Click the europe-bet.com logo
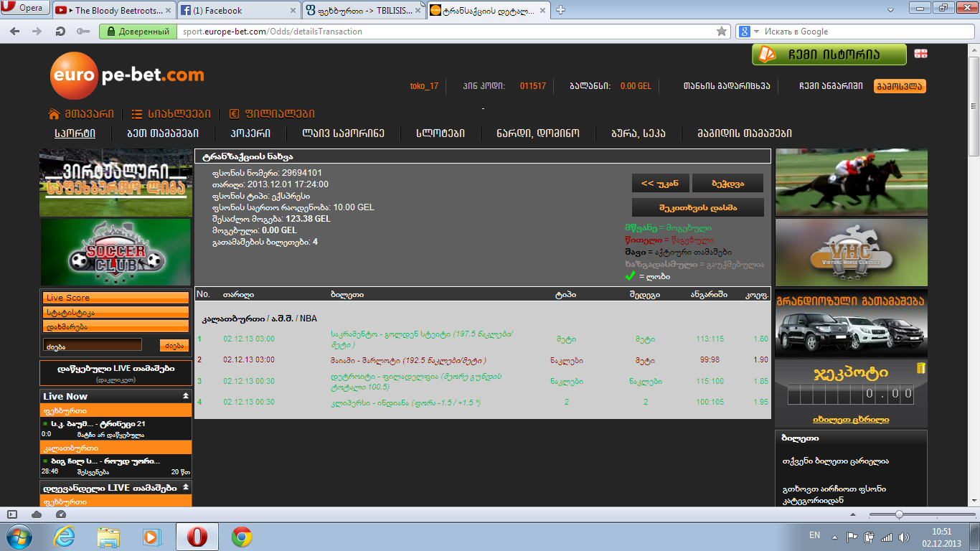This screenshot has width=980, height=551. click(x=127, y=75)
